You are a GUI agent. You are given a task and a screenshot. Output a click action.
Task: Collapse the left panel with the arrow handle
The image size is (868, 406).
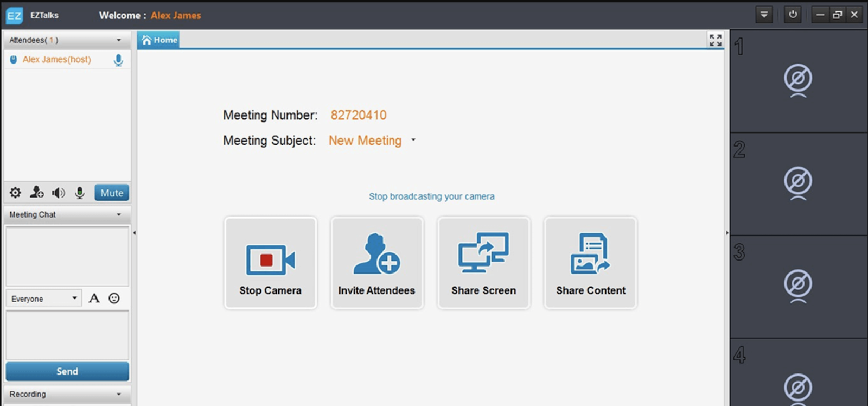coord(134,233)
